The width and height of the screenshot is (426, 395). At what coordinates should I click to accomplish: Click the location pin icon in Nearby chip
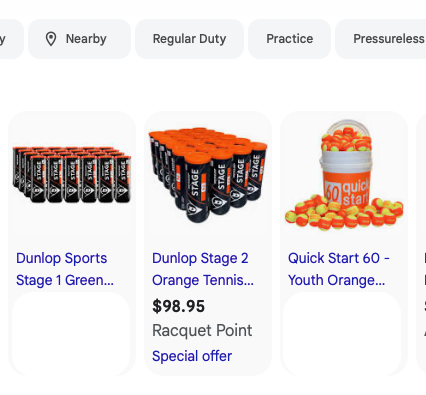[51, 39]
